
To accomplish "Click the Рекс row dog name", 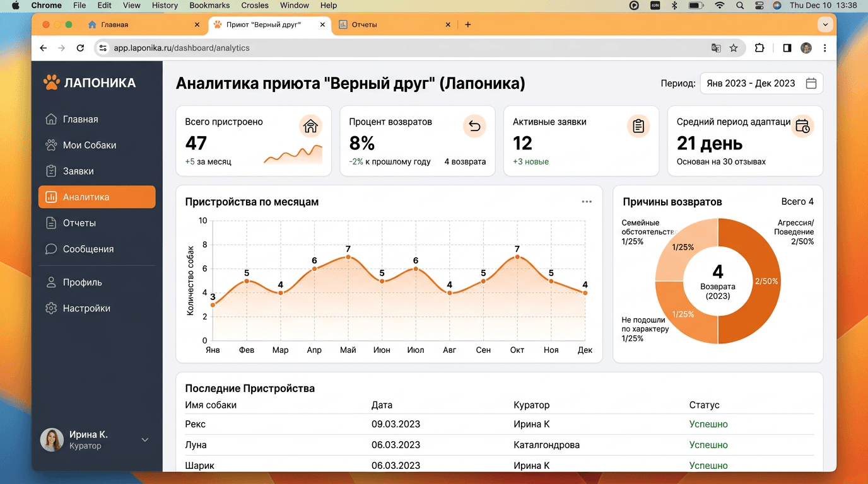I will click(x=196, y=424).
